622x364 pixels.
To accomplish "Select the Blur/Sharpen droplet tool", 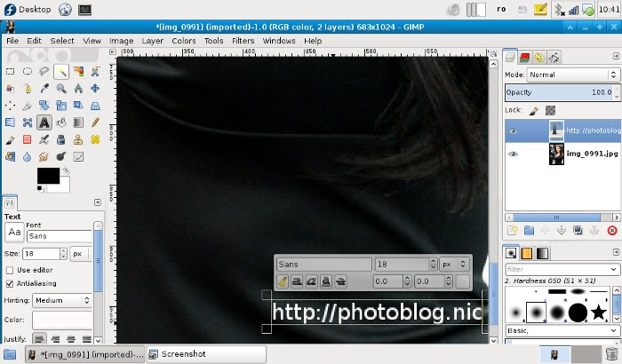I will pos(27,156).
